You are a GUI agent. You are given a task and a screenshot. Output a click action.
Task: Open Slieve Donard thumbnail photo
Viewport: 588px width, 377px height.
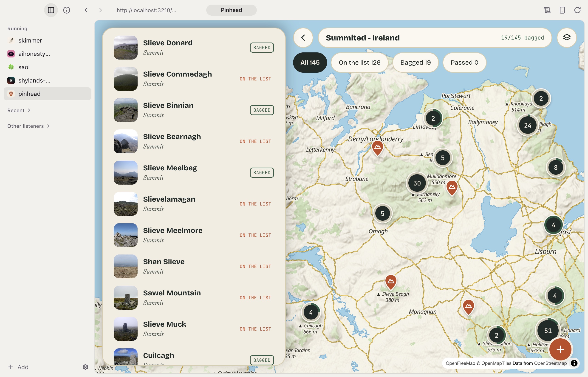[x=125, y=48]
